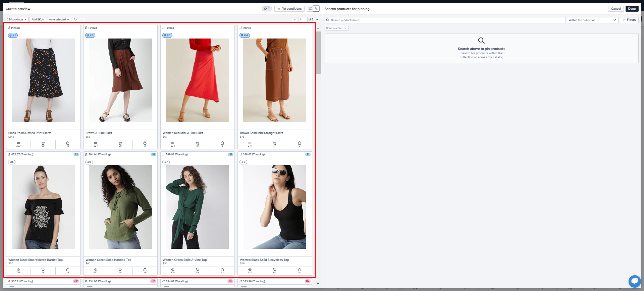Click the #8 position badge on Sleeveless Top
The height and width of the screenshot is (291, 644).
click(x=244, y=162)
